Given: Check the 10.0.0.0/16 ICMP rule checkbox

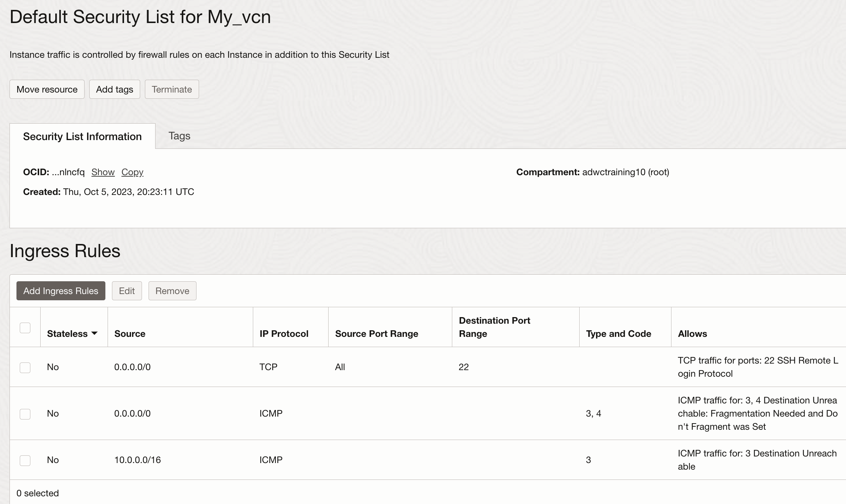Looking at the screenshot, I should click(25, 460).
